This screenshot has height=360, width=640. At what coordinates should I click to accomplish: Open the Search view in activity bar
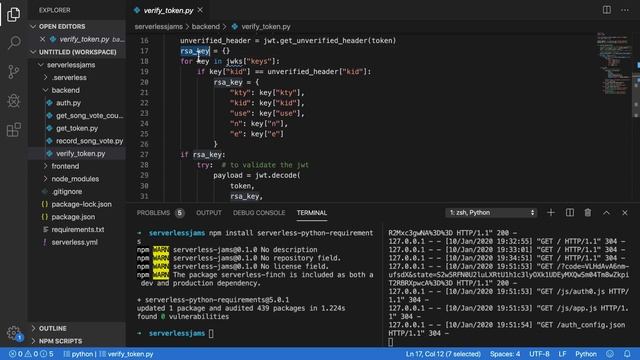(13, 42)
